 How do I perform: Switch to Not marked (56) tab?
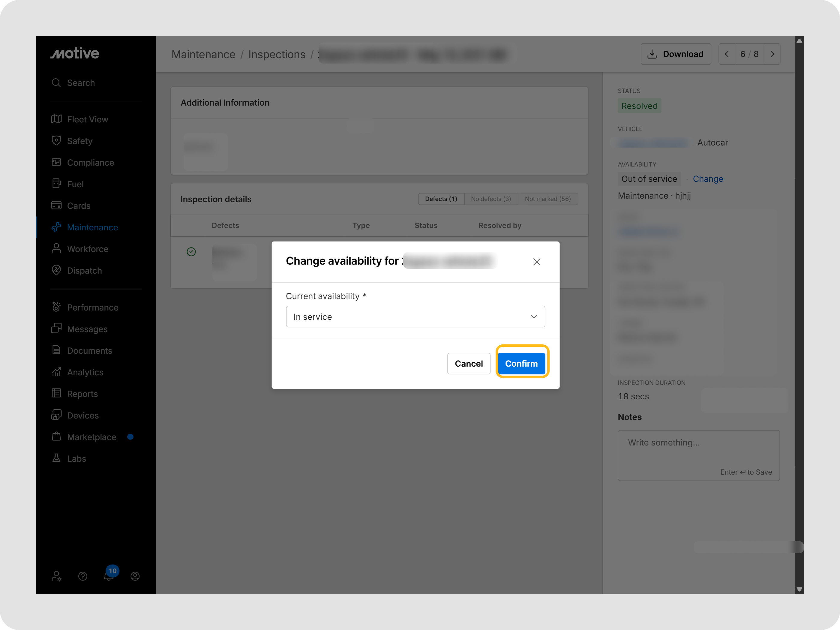548,199
